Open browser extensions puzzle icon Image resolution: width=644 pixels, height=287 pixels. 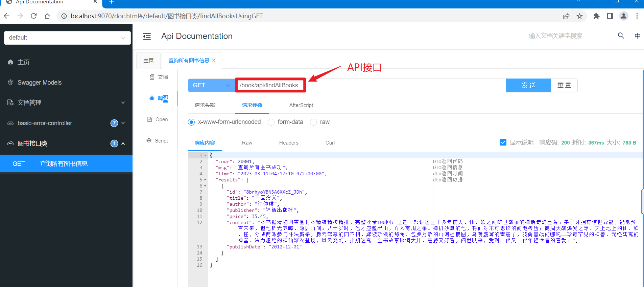(596, 16)
